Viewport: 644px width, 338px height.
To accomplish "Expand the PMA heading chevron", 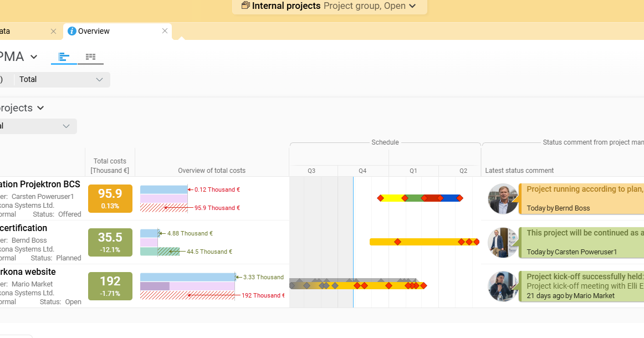I will (x=34, y=57).
